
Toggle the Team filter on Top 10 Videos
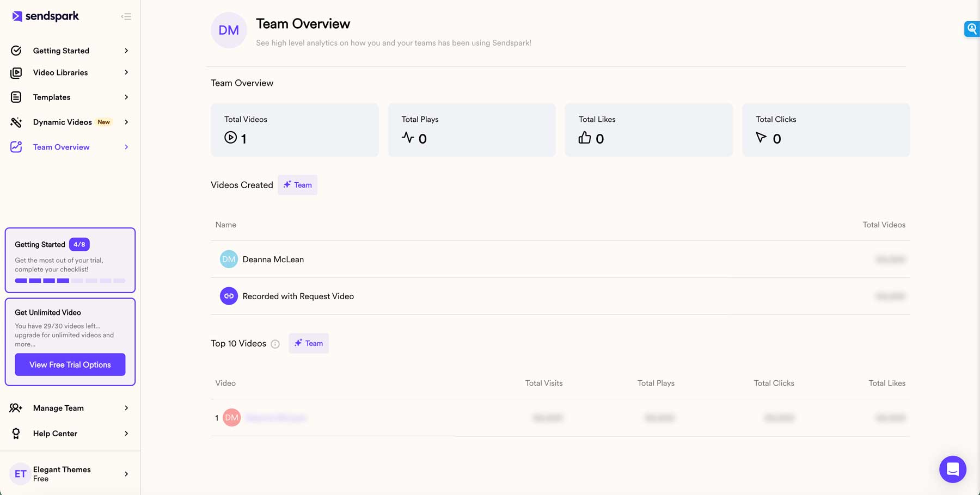pos(309,343)
